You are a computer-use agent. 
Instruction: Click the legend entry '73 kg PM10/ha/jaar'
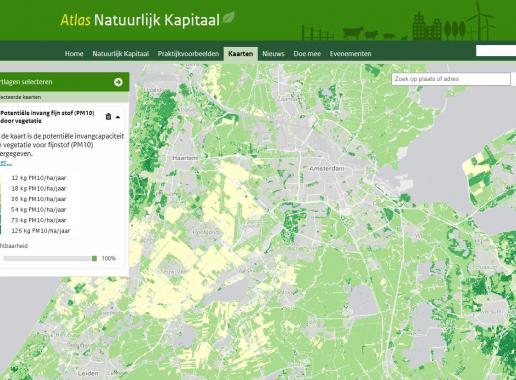click(x=39, y=220)
